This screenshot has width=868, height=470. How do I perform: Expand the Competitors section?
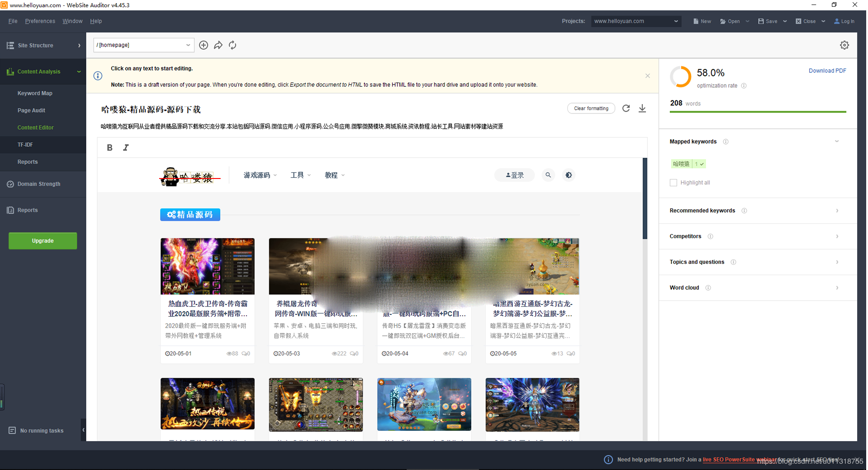pos(837,236)
